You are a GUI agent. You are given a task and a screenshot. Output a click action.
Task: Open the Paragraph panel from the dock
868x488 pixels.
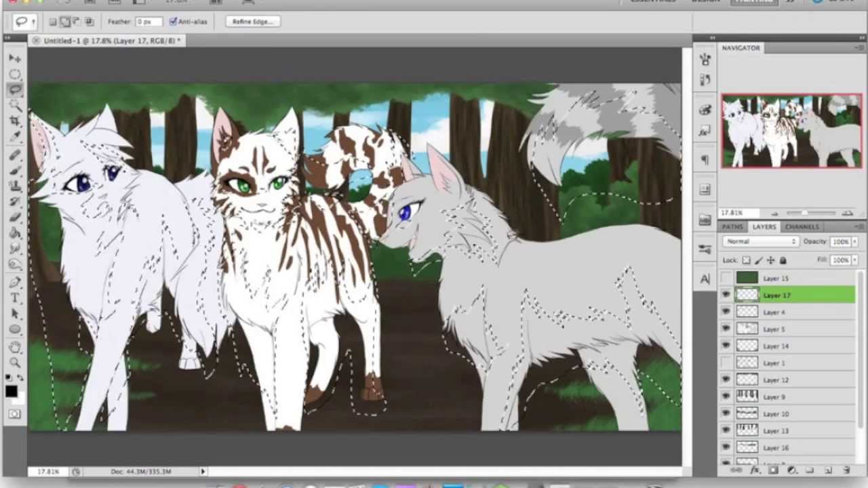tap(705, 160)
